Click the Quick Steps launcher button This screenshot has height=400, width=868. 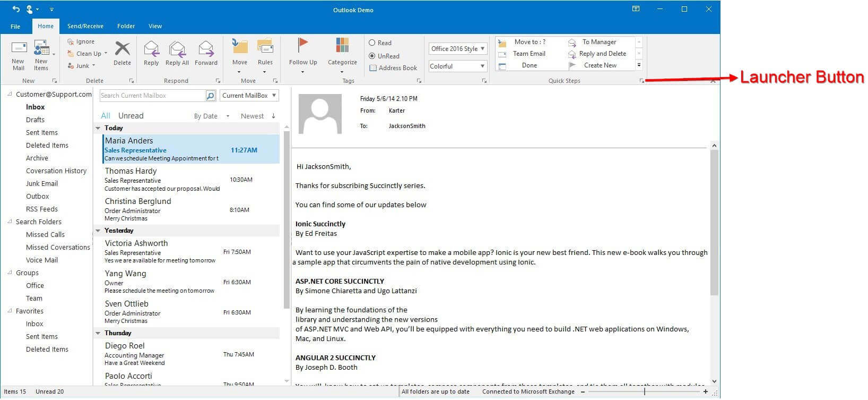tap(641, 81)
